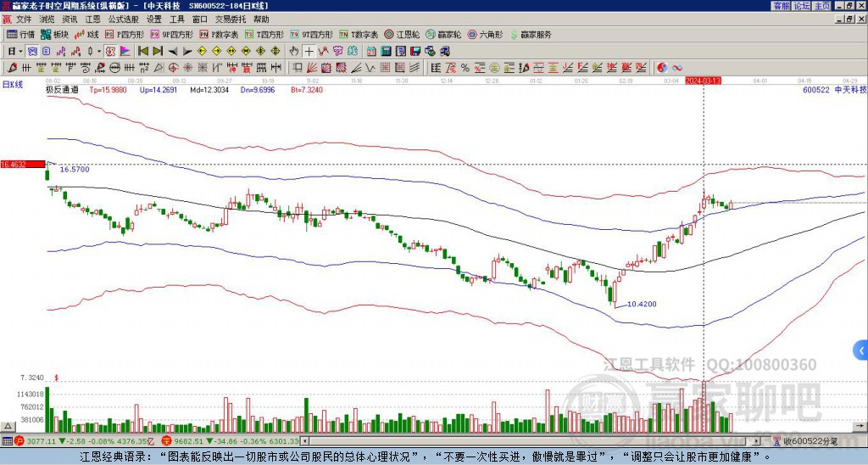
Task: Select the circled gold 金 tool
Action: click(x=494, y=68)
